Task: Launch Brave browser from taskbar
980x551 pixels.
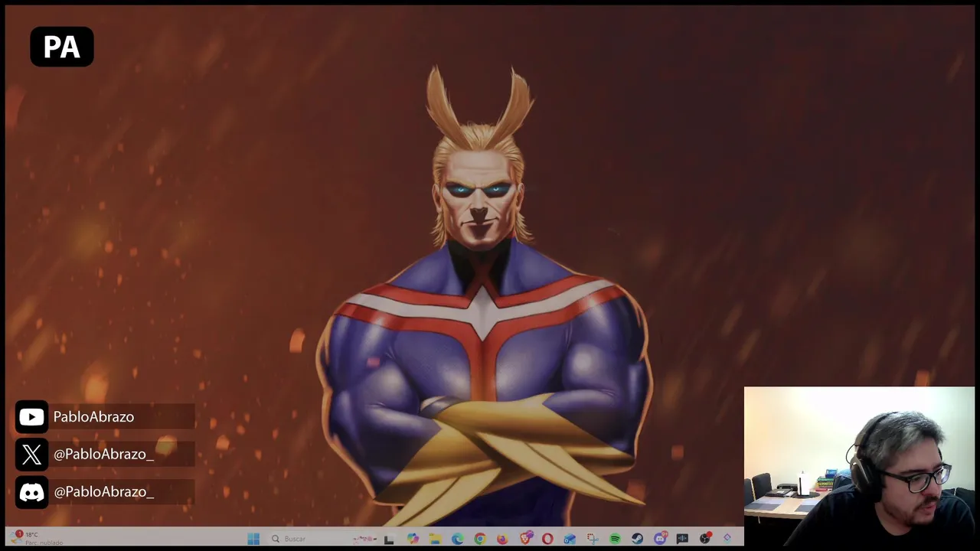Action: point(525,538)
